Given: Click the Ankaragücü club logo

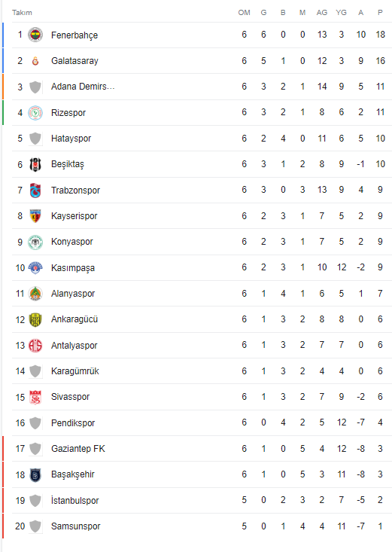Looking at the screenshot, I should (x=35, y=319).
